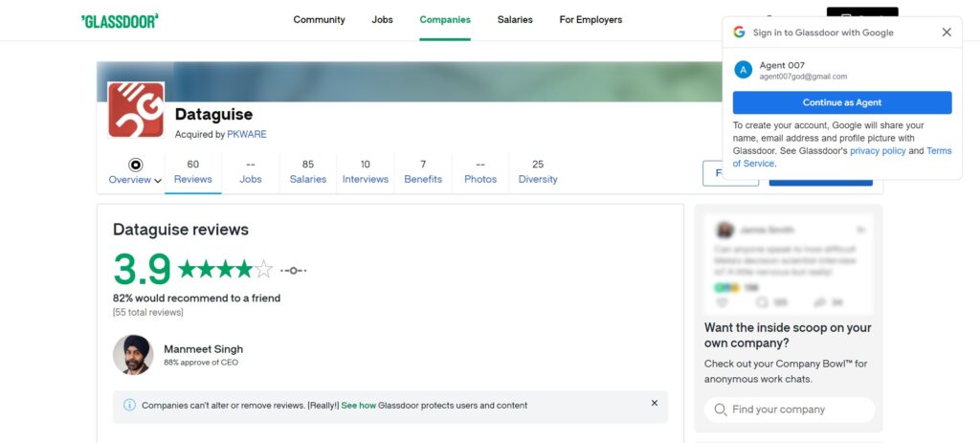
Task: Click the Glassdoor logo
Action: coord(120,21)
